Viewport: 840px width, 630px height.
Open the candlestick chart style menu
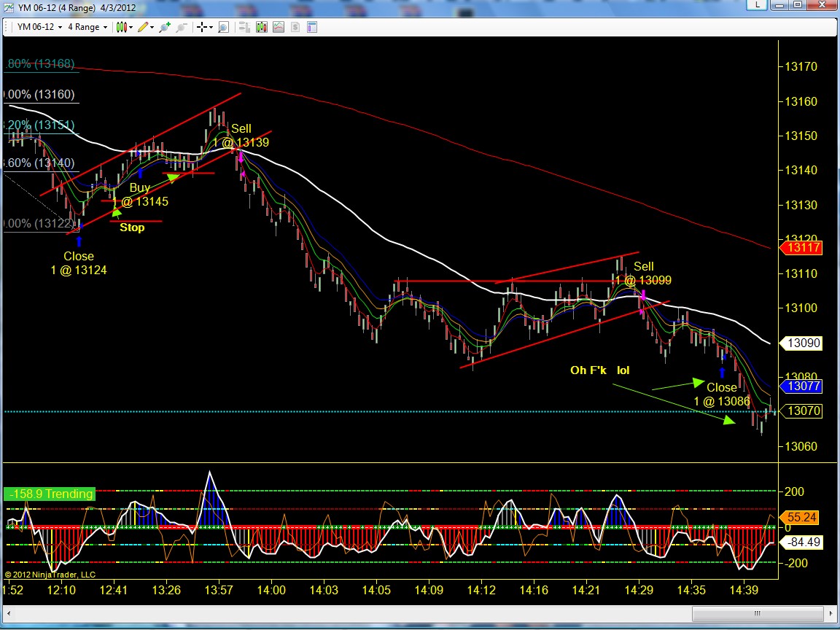[x=124, y=27]
